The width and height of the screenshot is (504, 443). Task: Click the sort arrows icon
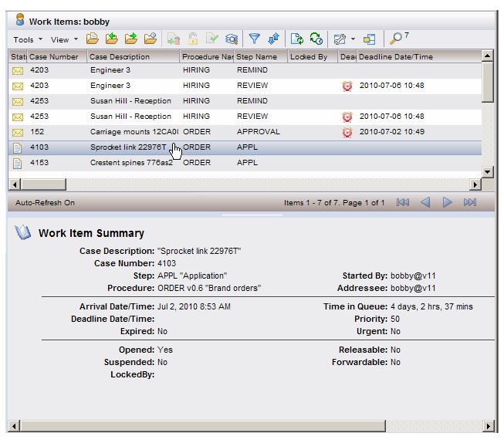[273, 39]
